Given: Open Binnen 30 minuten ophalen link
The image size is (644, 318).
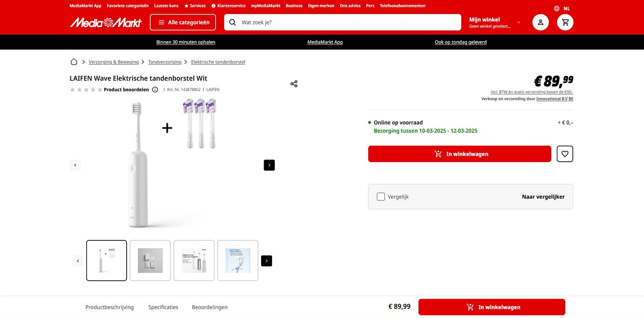Looking at the screenshot, I should [185, 42].
